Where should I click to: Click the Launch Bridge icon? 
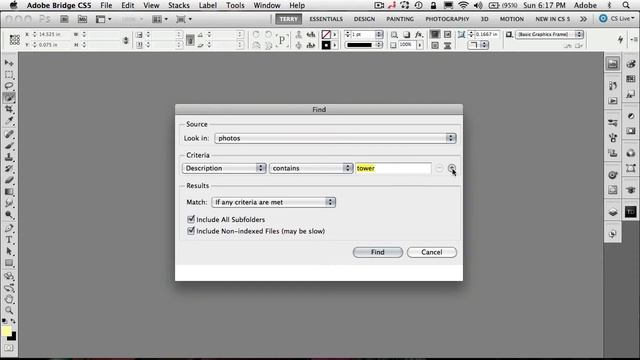click(64, 19)
